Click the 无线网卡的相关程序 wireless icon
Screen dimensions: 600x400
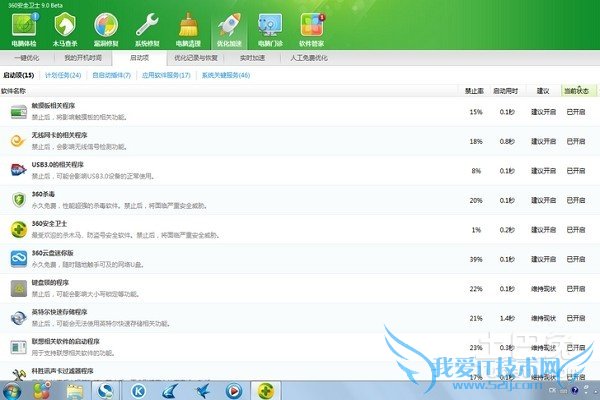click(18, 141)
